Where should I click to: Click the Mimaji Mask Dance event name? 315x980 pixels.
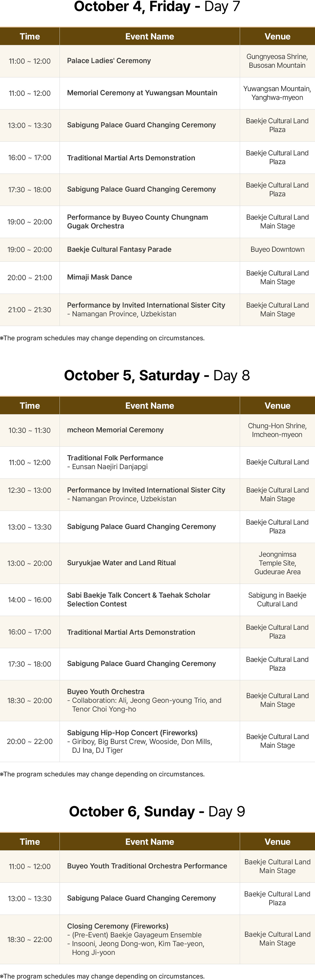[99, 277]
